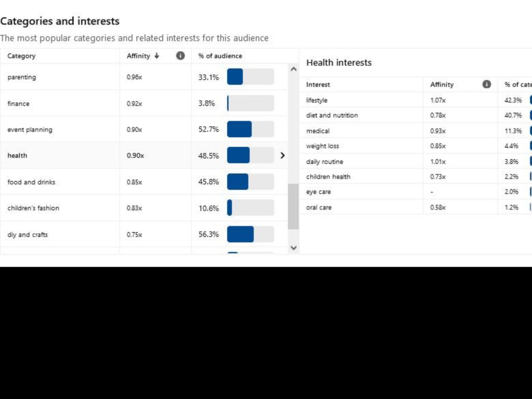Open the children's fashion category
This screenshot has width=532, height=399.
(144, 208)
